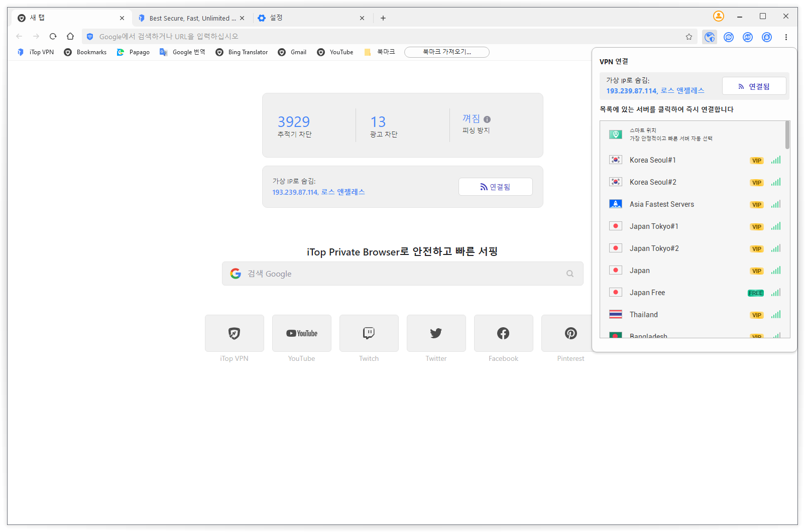The height and width of the screenshot is (532, 805).
Task: Close the 설정 tab
Action: coord(362,18)
